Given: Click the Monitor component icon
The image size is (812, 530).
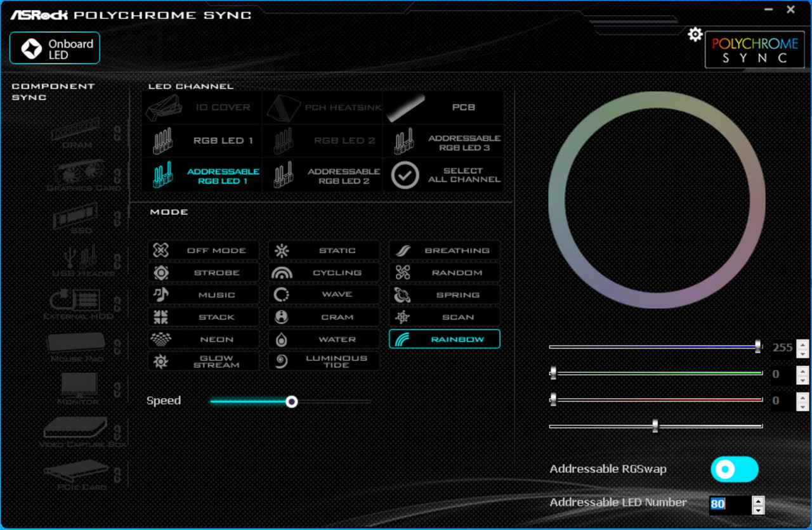Looking at the screenshot, I should coord(79,385).
